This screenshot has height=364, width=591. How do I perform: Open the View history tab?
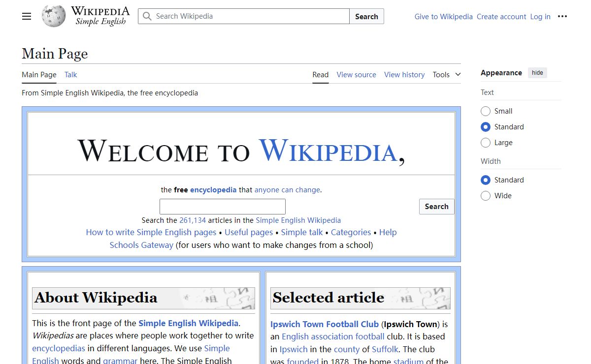(404, 75)
